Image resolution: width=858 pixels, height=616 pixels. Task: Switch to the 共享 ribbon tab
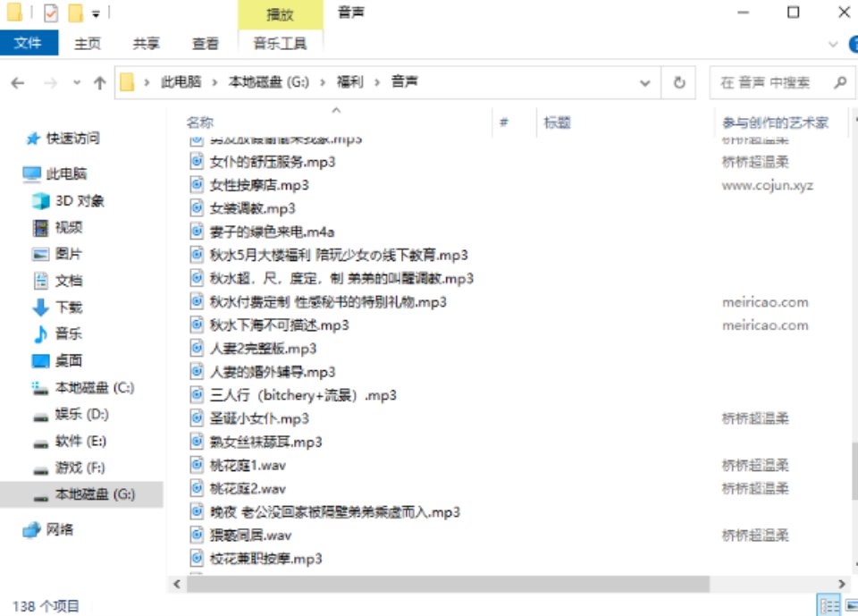pyautogui.click(x=146, y=43)
